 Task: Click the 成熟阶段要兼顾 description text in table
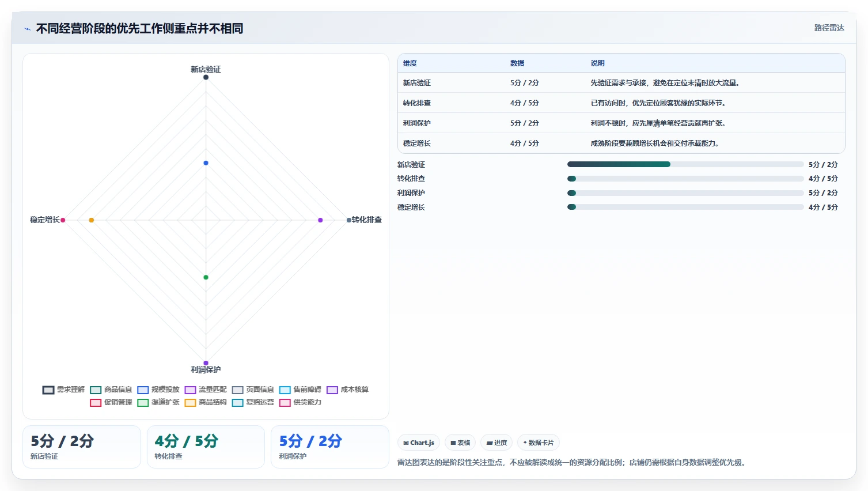click(655, 143)
